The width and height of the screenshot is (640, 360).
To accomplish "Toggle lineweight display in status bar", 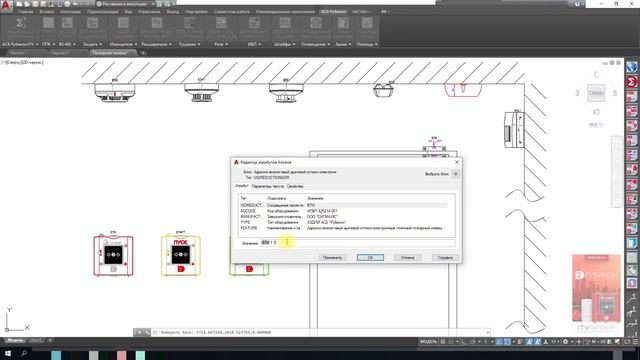I will (520, 342).
